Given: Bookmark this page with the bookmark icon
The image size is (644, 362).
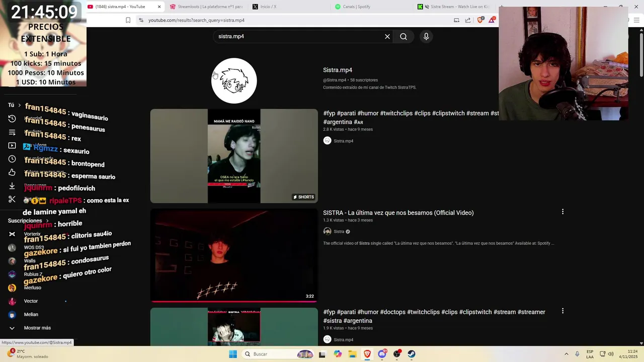Looking at the screenshot, I should pyautogui.click(x=128, y=20).
